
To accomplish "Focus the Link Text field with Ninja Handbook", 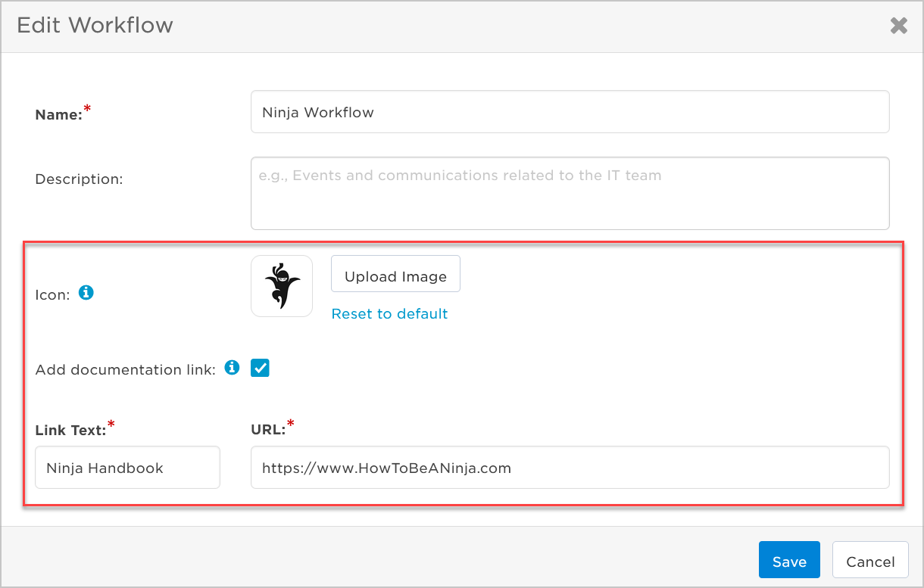I will tap(127, 468).
